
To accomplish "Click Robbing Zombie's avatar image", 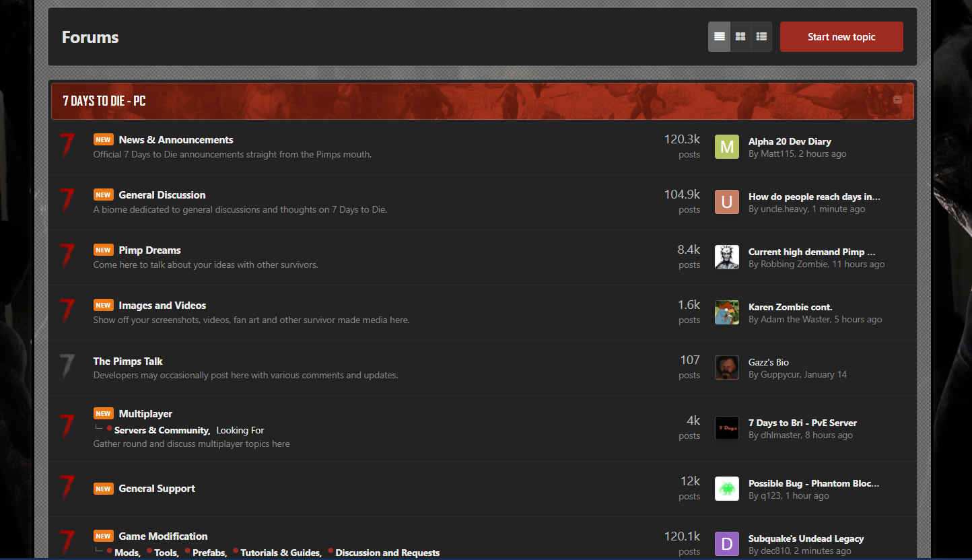I will 727,257.
